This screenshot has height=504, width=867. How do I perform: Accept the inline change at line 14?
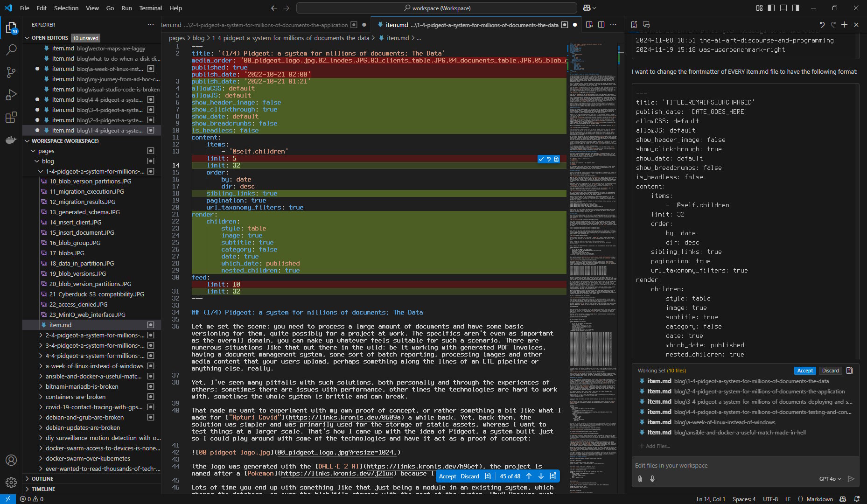(x=541, y=159)
